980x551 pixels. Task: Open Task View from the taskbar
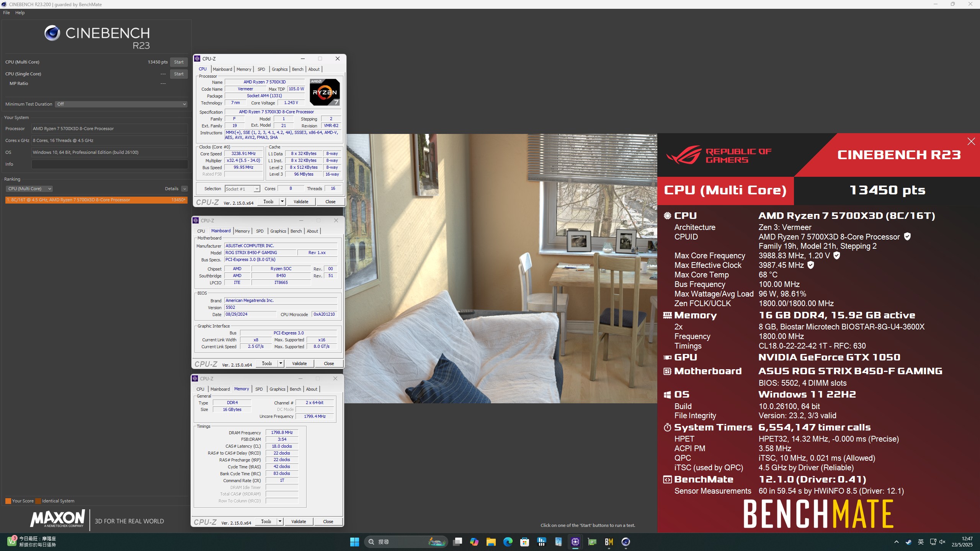457,542
